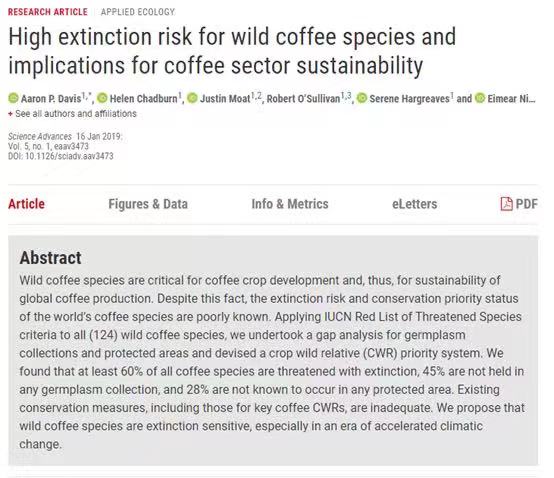
Task: Click ORCID icon beside Serene Hargreaves
Action: coord(362,98)
